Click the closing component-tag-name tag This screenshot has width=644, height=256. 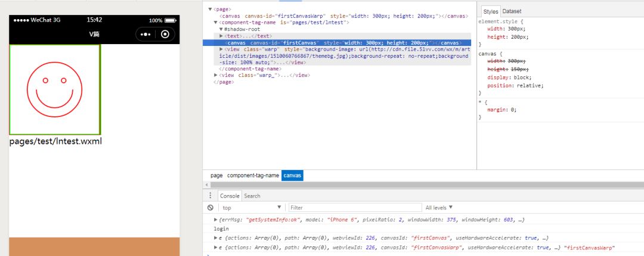(250, 69)
